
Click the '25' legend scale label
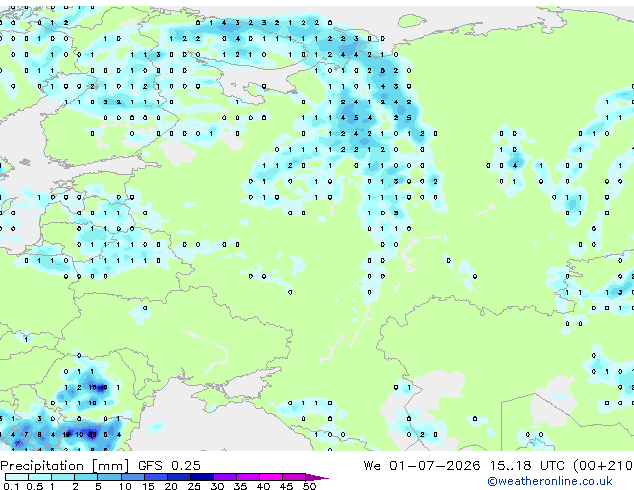pos(194,486)
